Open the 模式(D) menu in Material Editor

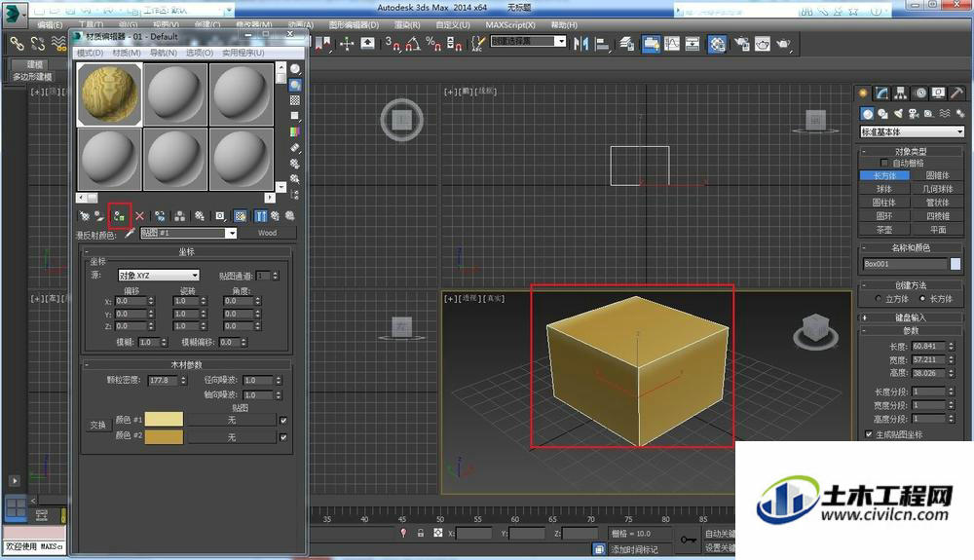coord(90,53)
